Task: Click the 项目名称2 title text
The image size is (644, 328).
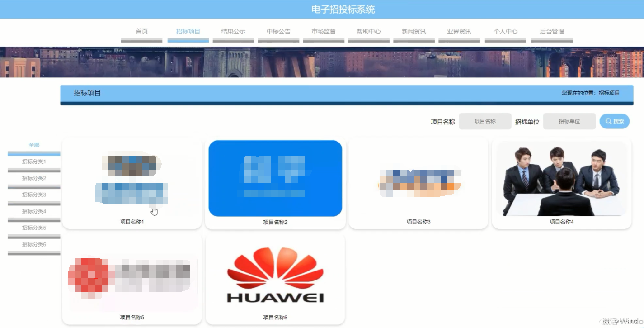Action: pyautogui.click(x=275, y=222)
